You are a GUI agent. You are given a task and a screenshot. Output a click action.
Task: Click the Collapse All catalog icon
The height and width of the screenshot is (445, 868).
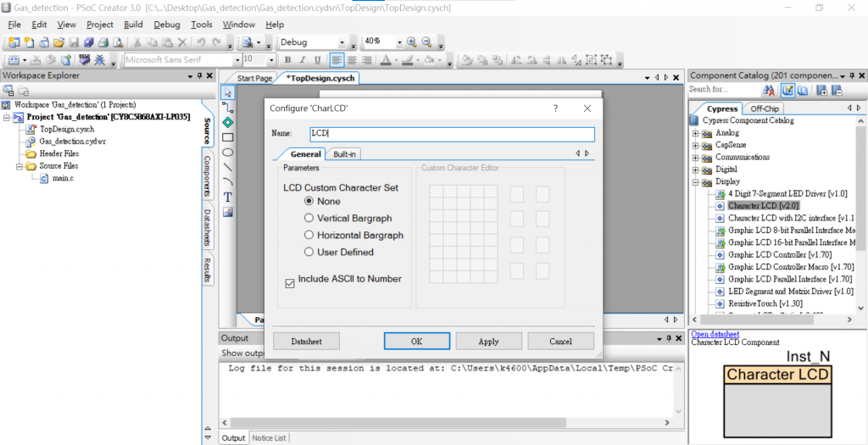pos(837,90)
